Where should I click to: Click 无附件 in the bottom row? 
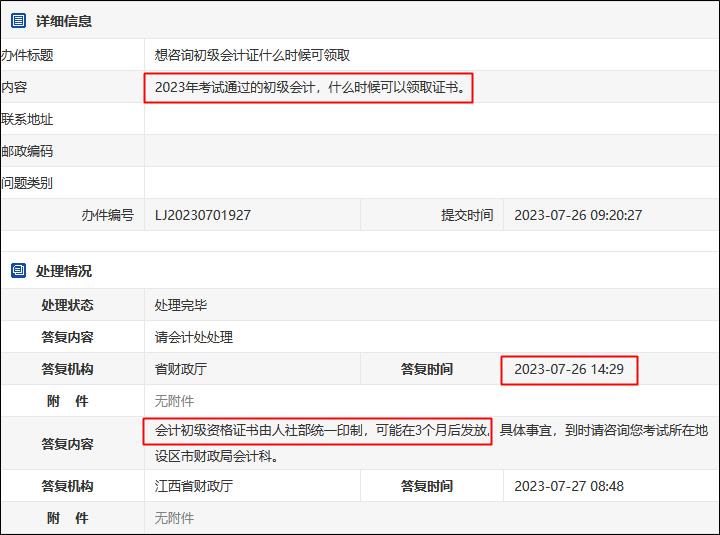(174, 518)
